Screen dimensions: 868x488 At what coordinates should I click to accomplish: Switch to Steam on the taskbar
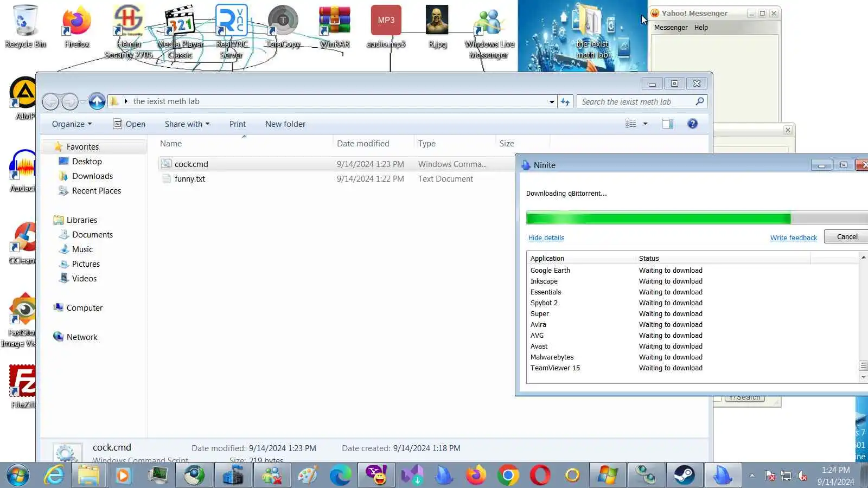[684, 476]
